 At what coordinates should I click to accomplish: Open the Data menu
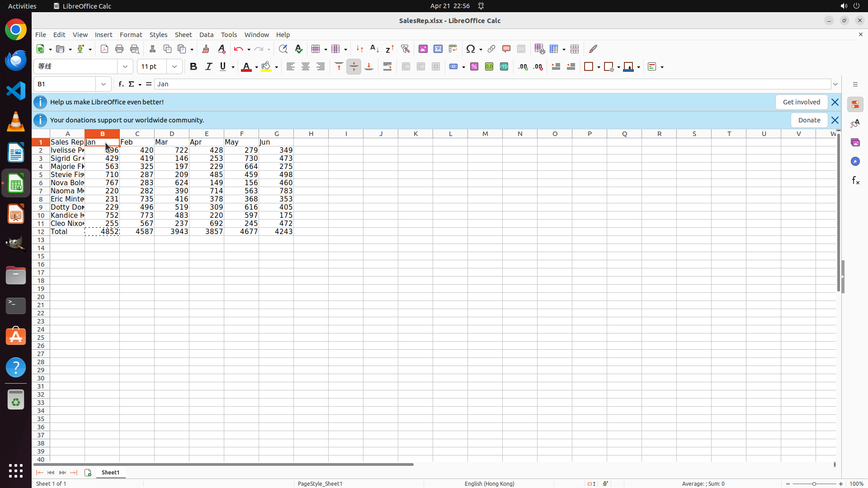(206, 35)
